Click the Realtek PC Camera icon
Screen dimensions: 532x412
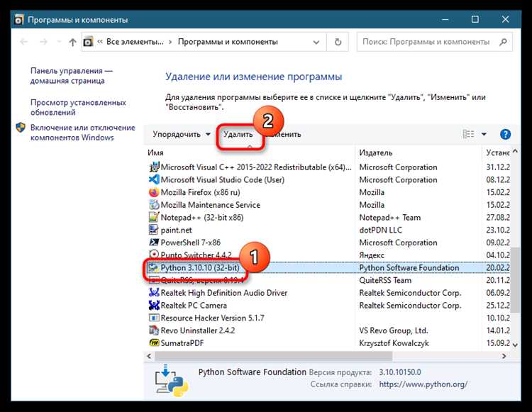(154, 305)
